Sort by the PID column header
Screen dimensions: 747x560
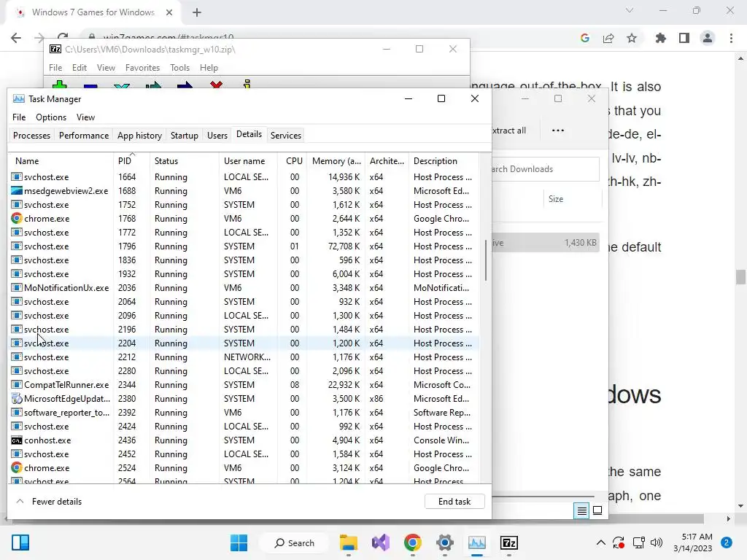(x=131, y=161)
